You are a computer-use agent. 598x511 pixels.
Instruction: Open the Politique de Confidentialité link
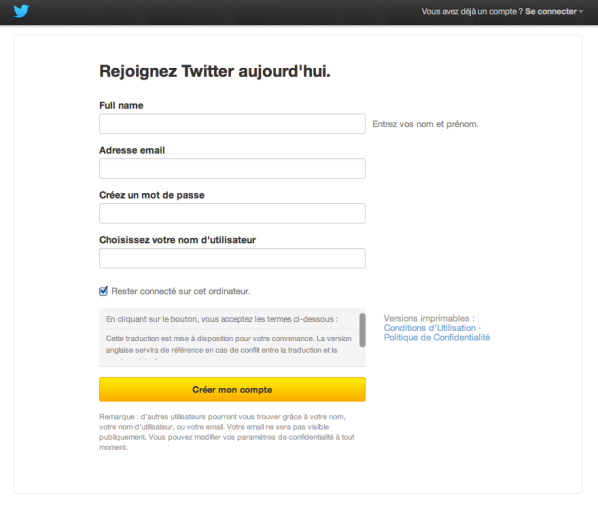[x=437, y=337]
